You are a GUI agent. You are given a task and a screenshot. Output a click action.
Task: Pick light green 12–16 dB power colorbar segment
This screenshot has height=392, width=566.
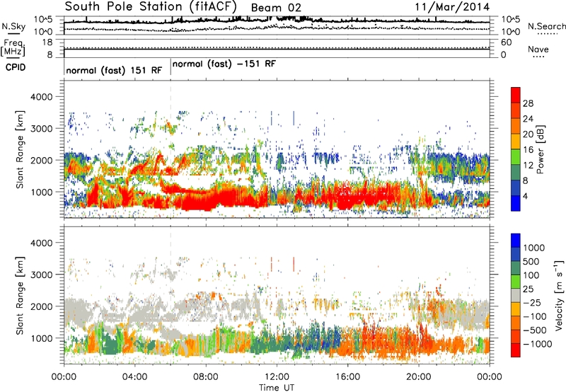[x=516, y=157]
